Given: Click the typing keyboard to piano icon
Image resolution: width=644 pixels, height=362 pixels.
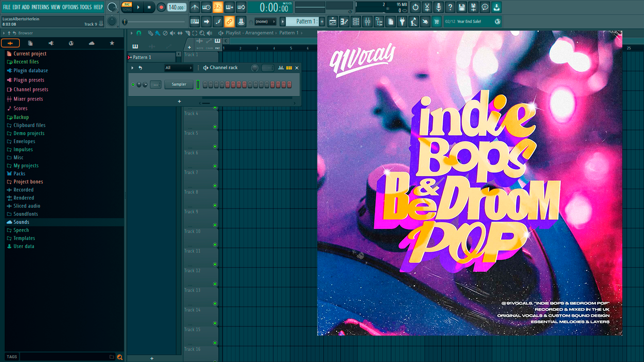Looking at the screenshot, I should 195,21.
